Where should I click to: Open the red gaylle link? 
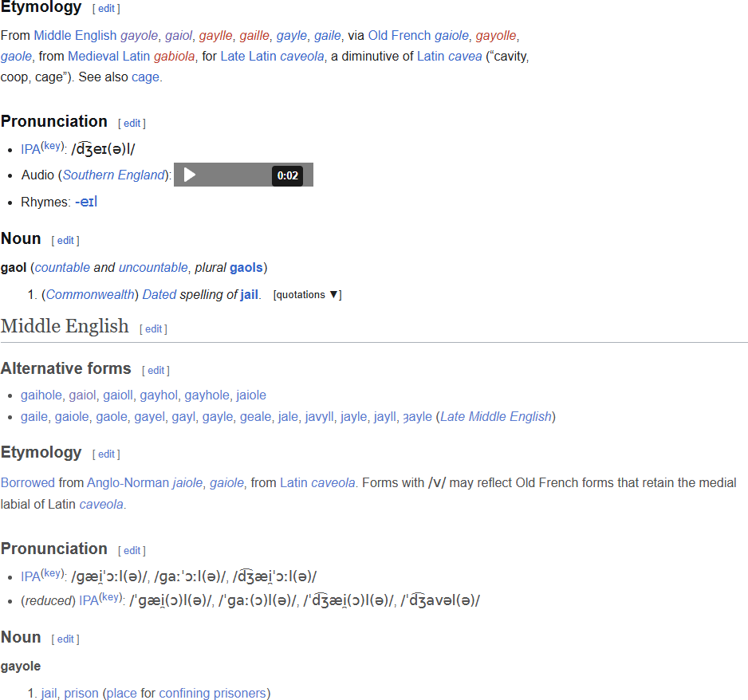pyautogui.click(x=215, y=35)
